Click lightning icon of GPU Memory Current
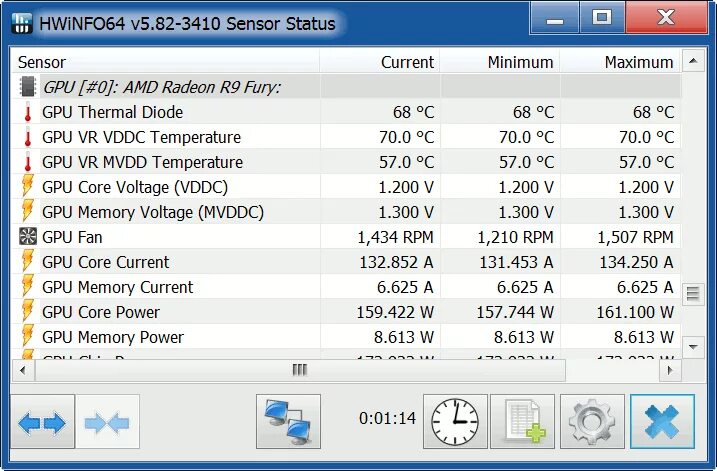The image size is (717, 471). [28, 286]
